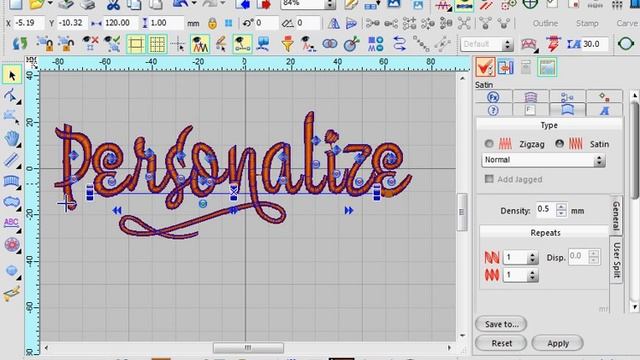The height and width of the screenshot is (360, 640).
Task: Select the Satin radio button
Action: coord(559,144)
